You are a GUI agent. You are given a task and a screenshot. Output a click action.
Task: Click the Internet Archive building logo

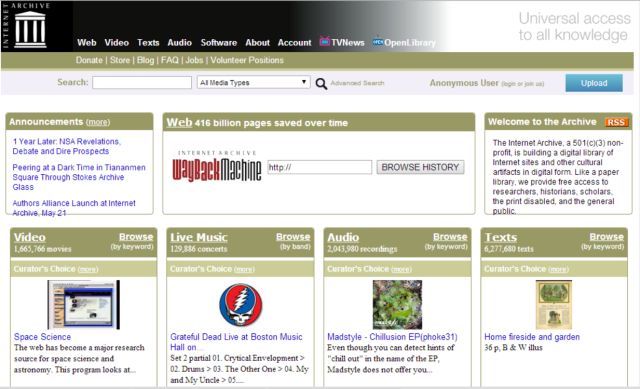pos(30,29)
